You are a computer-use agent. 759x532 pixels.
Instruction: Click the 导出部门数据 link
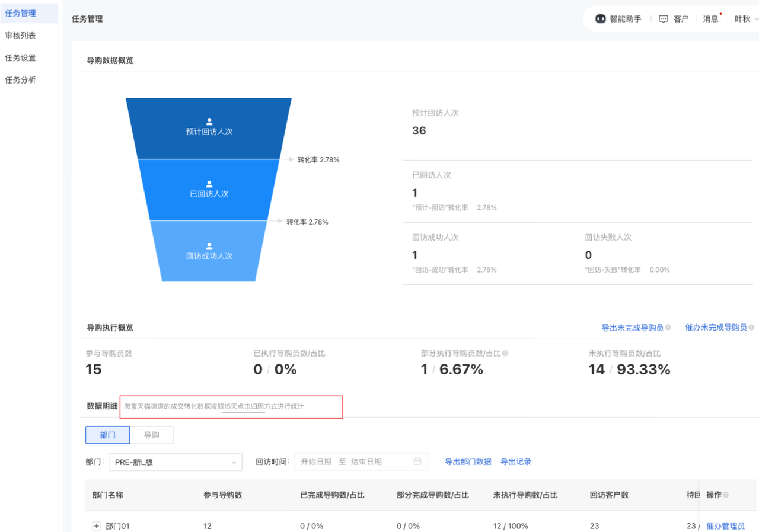point(468,462)
